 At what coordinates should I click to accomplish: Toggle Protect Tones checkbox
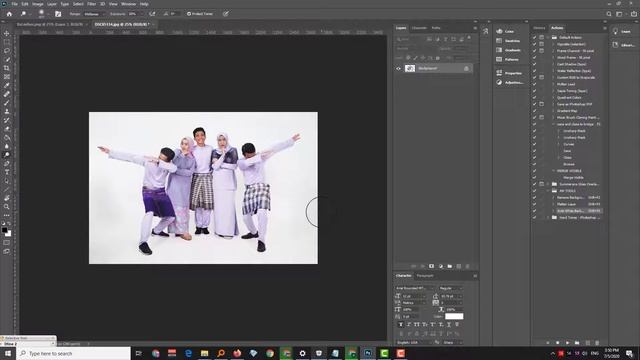pyautogui.click(x=189, y=14)
